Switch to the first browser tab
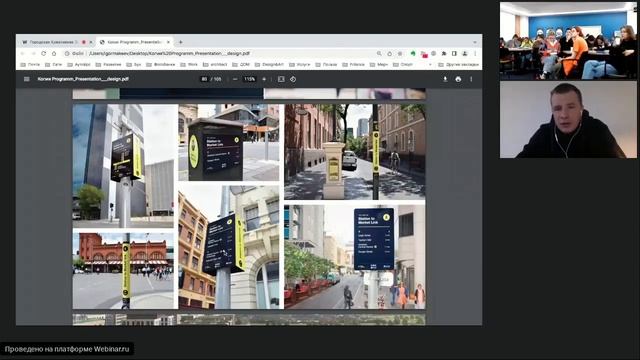This screenshot has width=640, height=360. click(x=56, y=42)
